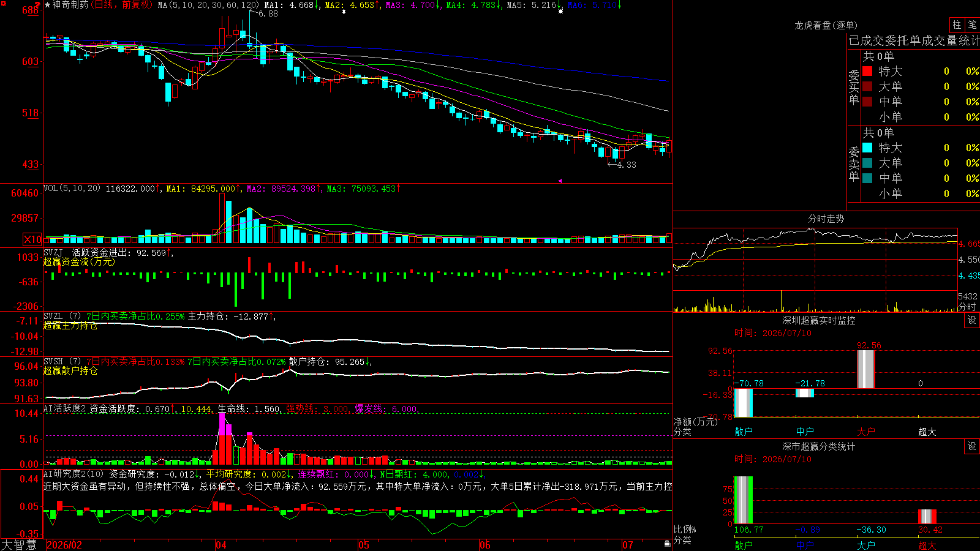Select the 神奇制药 stock name label

[70, 5]
